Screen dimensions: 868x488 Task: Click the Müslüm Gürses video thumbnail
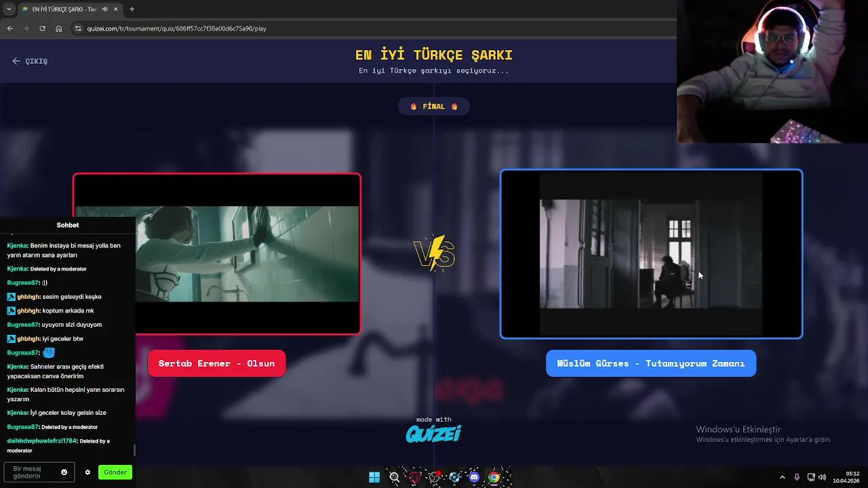point(651,253)
